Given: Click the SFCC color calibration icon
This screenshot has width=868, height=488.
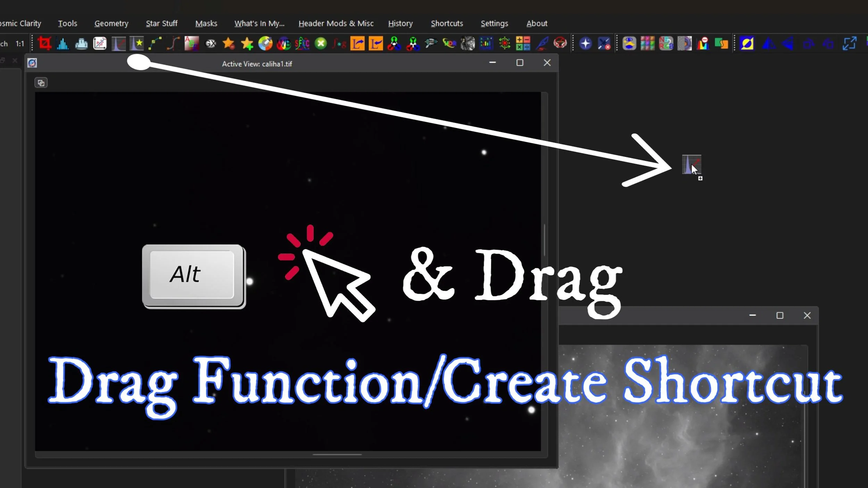Looking at the screenshot, I should click(302, 43).
